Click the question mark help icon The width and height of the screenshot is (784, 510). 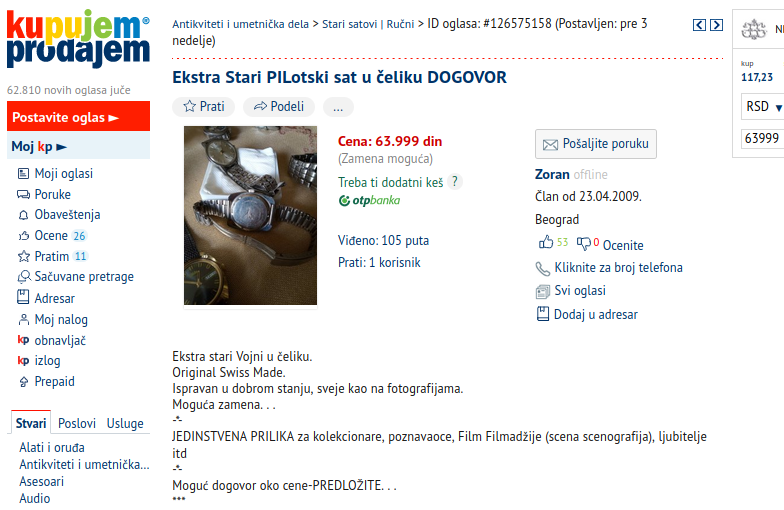pyautogui.click(x=454, y=182)
